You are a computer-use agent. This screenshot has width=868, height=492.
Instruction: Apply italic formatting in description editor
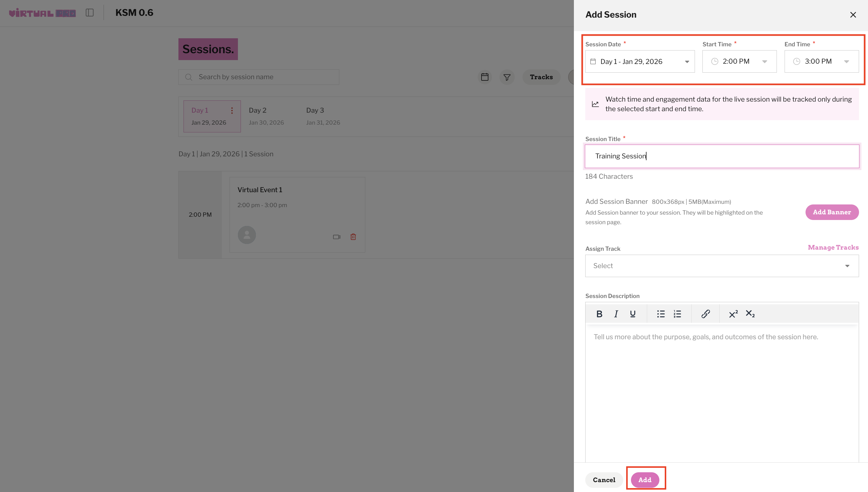pyautogui.click(x=616, y=314)
